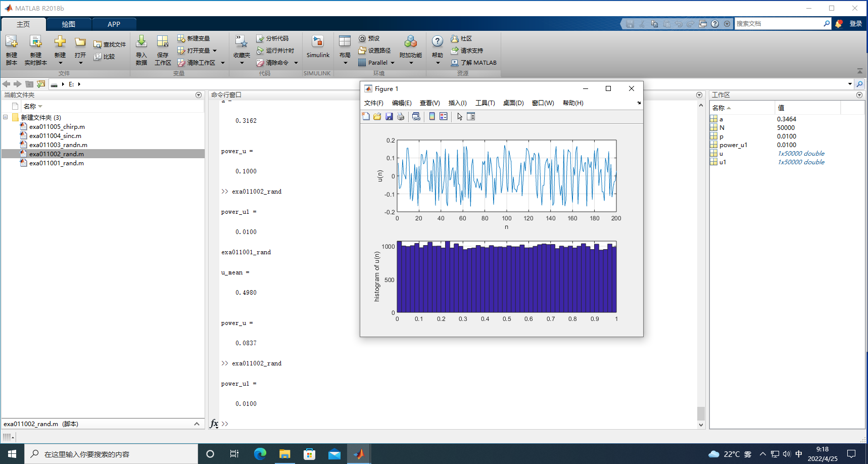
Task: Open File Explorer from taskbar
Action: click(285, 454)
